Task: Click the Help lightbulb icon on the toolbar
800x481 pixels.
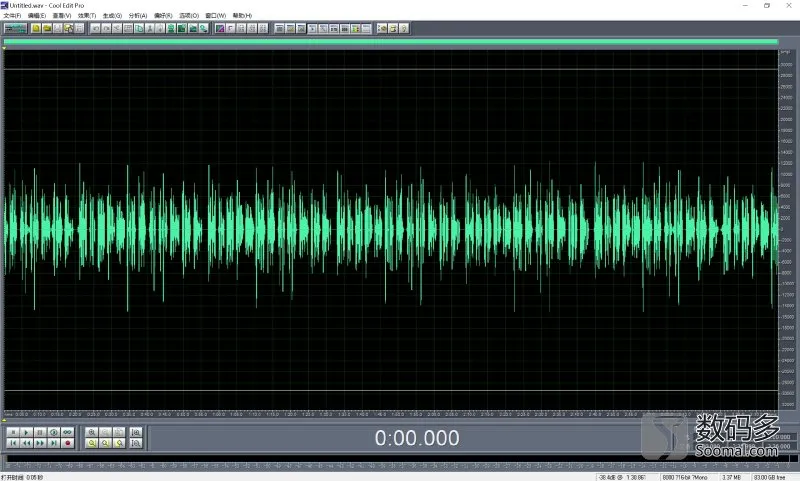Action: coord(404,29)
